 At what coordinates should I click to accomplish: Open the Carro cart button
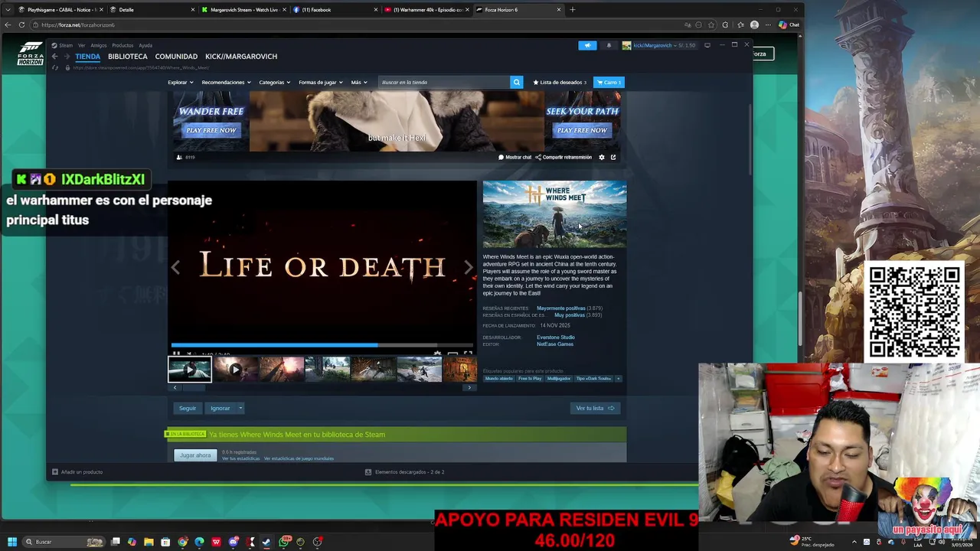(609, 82)
